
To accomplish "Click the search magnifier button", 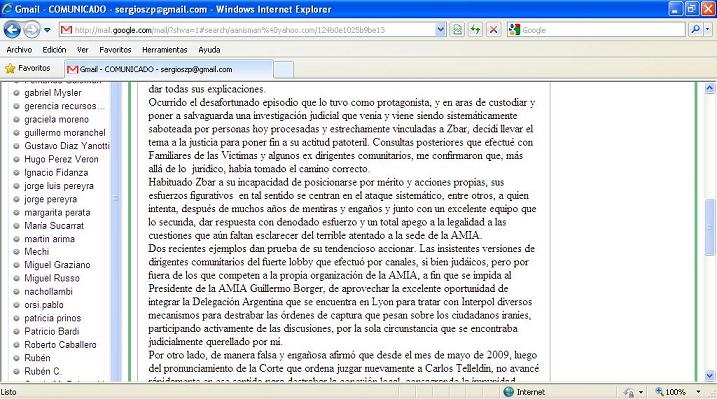I will [x=696, y=30].
